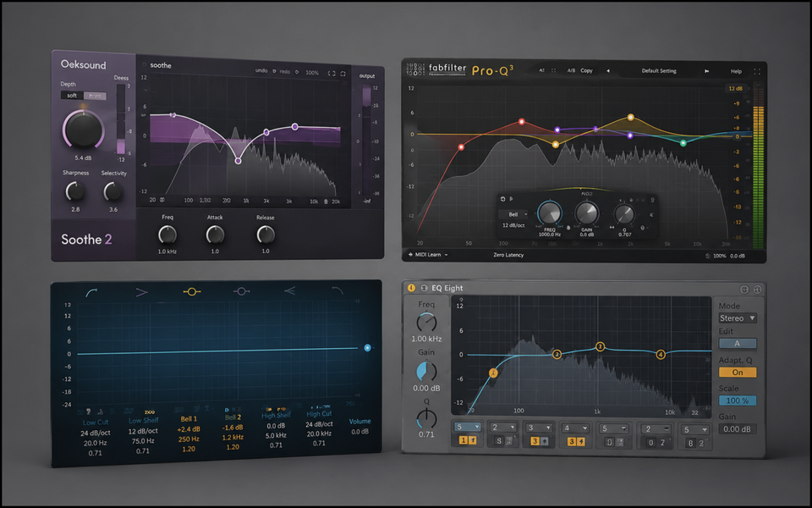The height and width of the screenshot is (508, 812).
Task: Switch Soothe 2 depth mode to hard
Action: (x=95, y=96)
